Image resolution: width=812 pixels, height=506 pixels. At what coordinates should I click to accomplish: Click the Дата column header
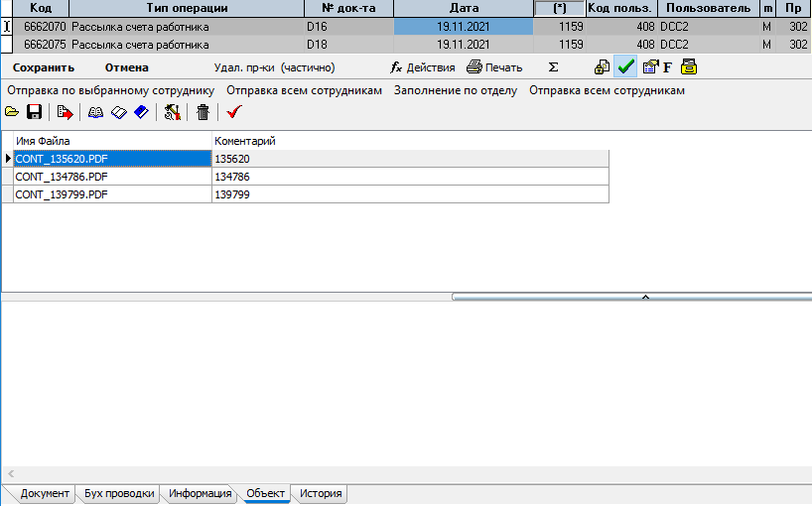(x=464, y=8)
